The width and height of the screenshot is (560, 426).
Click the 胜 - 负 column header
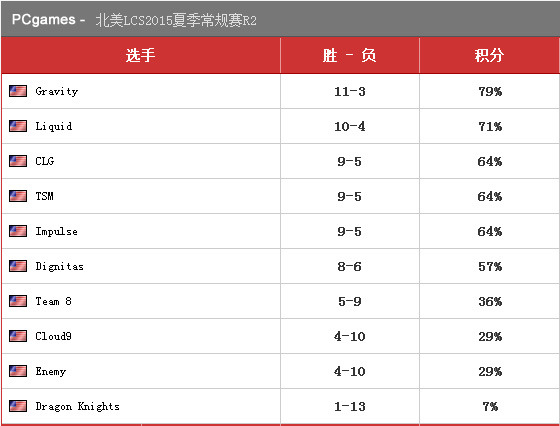coord(350,55)
